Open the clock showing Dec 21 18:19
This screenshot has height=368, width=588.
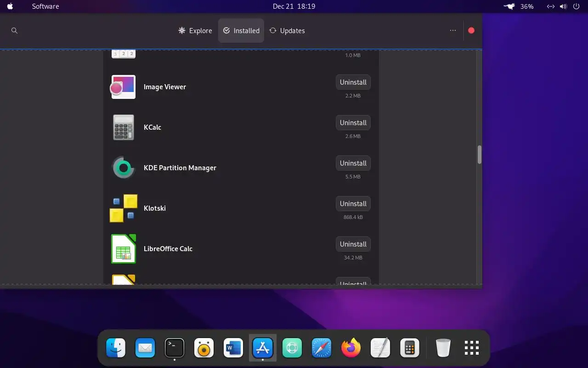tap(294, 6)
